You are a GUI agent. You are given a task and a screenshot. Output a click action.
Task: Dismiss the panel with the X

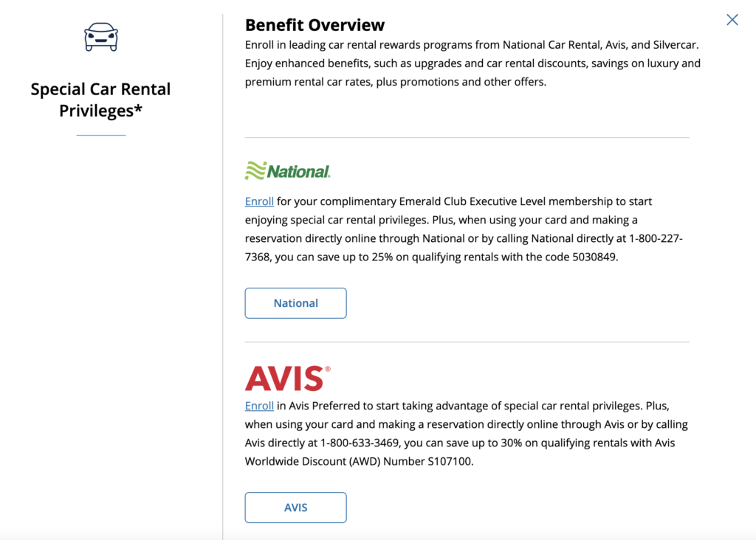click(732, 20)
